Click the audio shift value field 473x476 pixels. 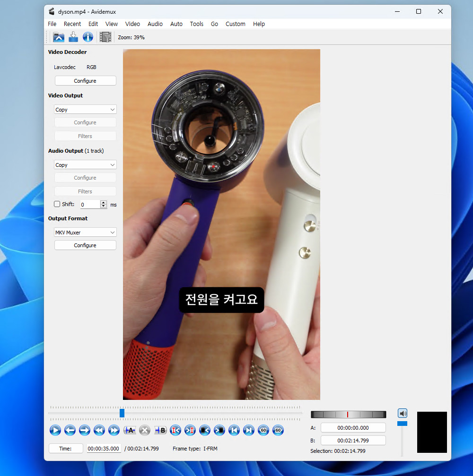click(x=90, y=204)
